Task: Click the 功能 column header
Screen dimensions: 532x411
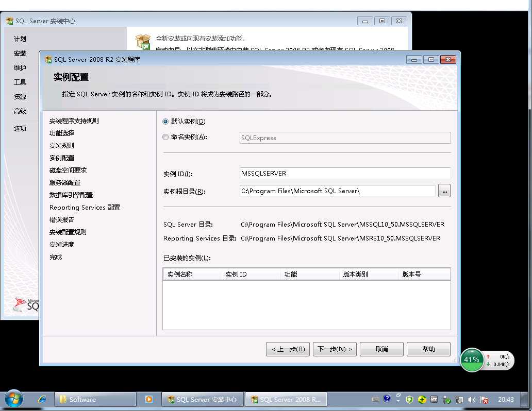Action: point(310,275)
